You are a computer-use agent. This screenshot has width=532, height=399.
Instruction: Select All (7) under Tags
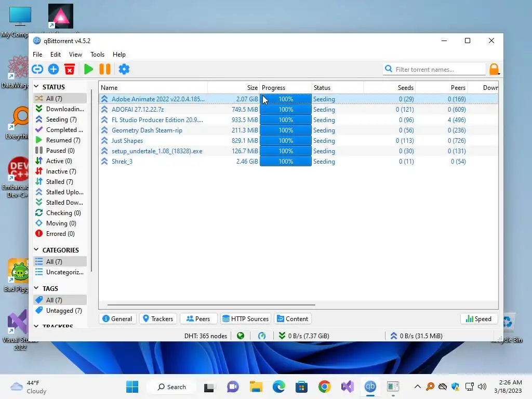click(x=60, y=300)
